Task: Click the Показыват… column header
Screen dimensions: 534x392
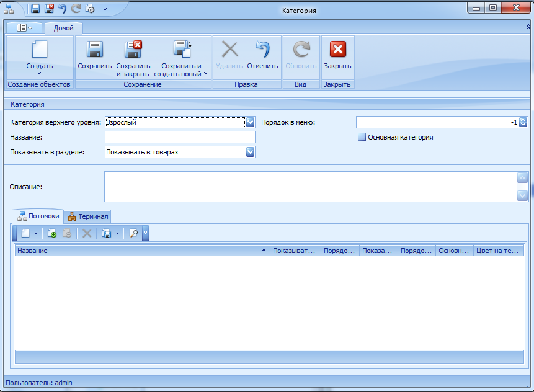Action: coord(296,251)
